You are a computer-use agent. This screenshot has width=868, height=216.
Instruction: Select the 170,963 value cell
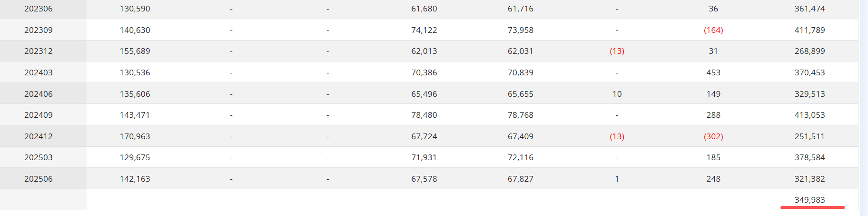(x=135, y=136)
